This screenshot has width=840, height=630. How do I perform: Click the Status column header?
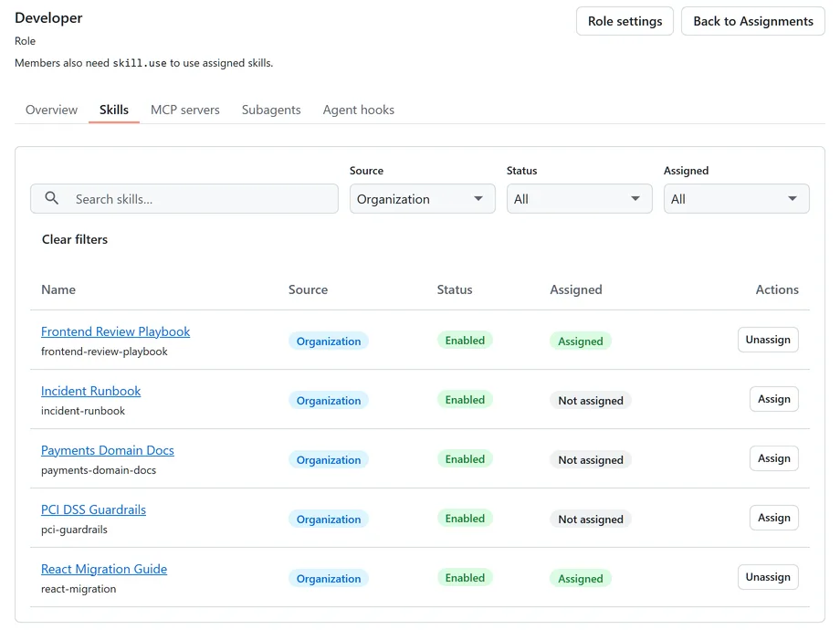(x=455, y=289)
